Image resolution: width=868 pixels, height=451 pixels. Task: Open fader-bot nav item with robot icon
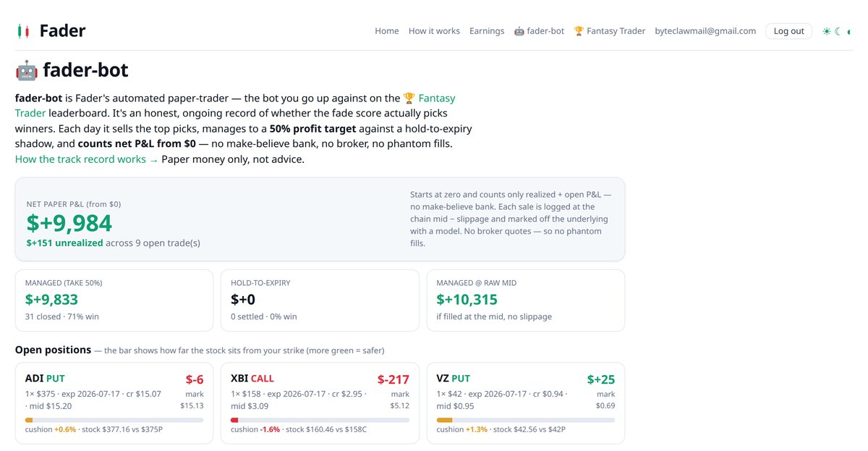pyautogui.click(x=539, y=31)
